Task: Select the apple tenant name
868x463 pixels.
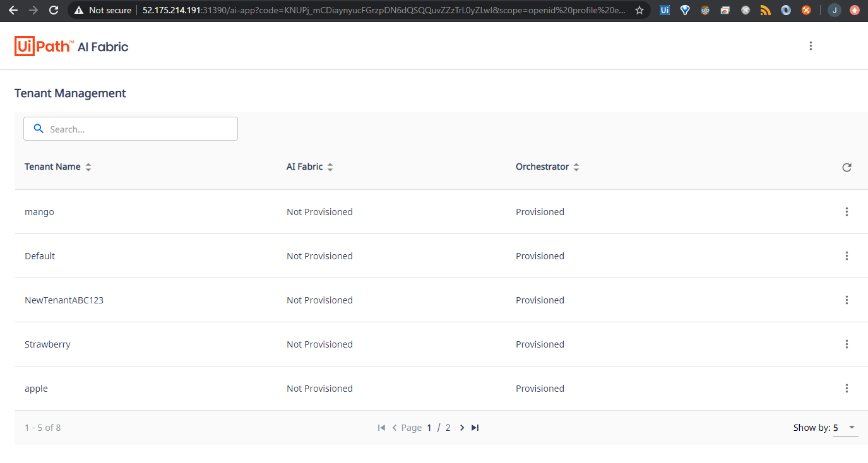Action: click(x=36, y=389)
